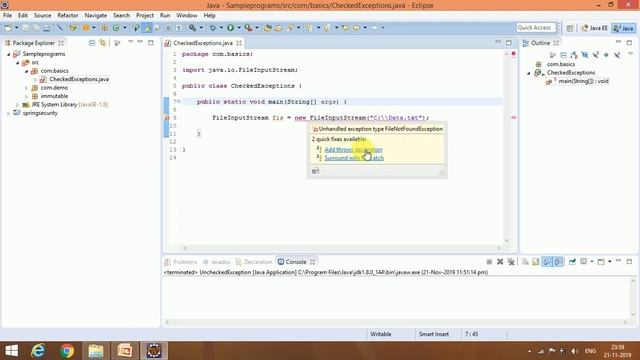Open the Run button dropdown arrow

239,28
